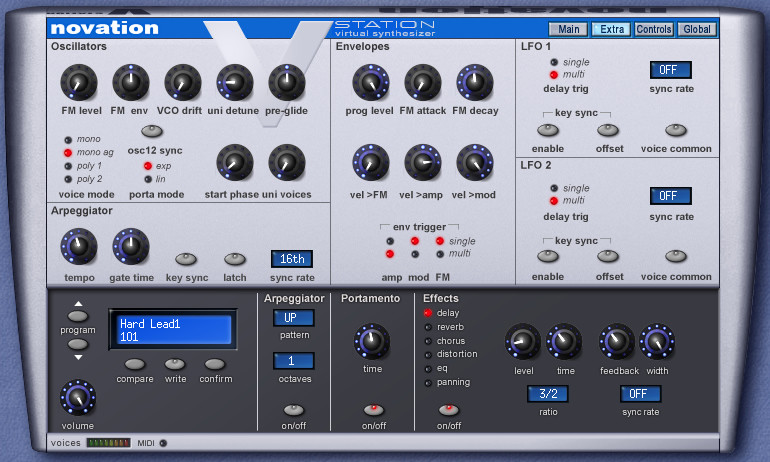Open arpeggiator 16th sync rate selector
Image resolution: width=770 pixels, height=462 pixels.
coord(292,259)
